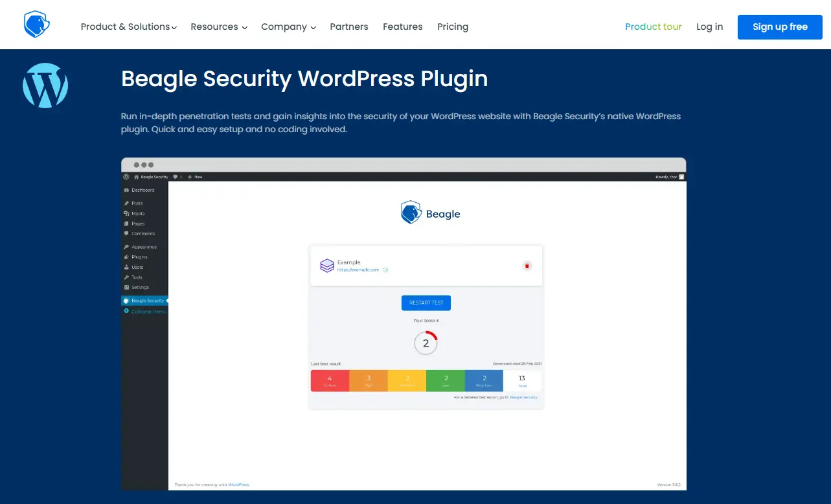Select the yellow Medium result box

[407, 380]
